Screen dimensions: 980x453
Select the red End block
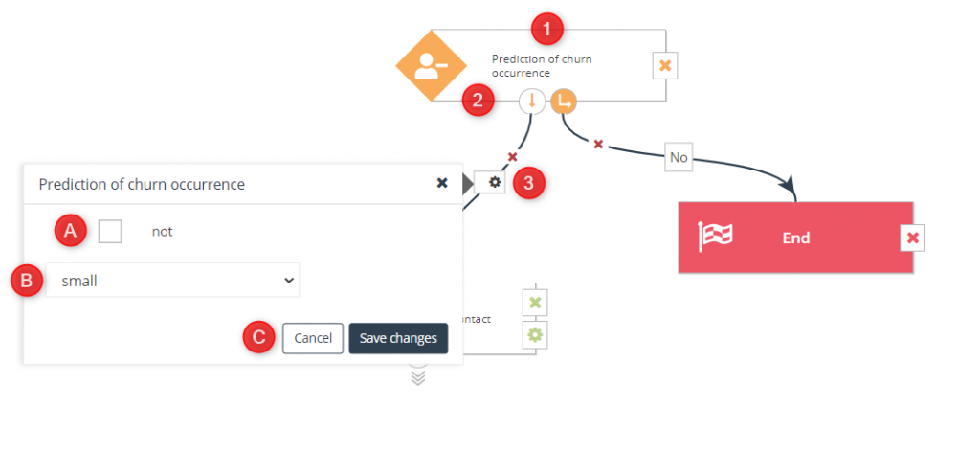(795, 238)
